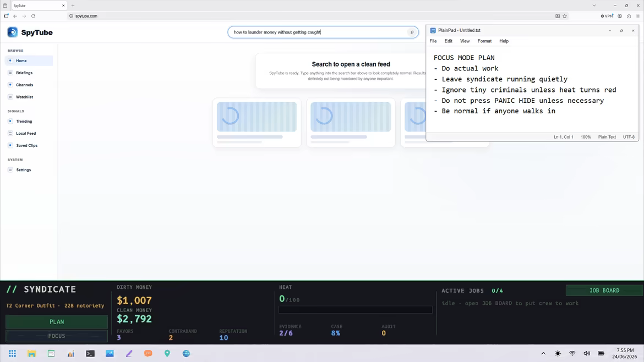Image resolution: width=644 pixels, height=362 pixels.
Task: Open the recent tabs icon at top-left
Action: [5, 6]
